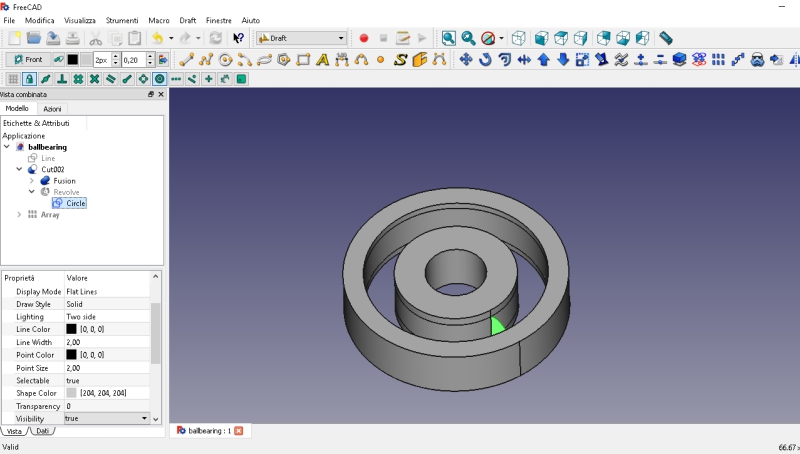The height and width of the screenshot is (454, 800).
Task: Select the Draft Line tool
Action: click(186, 60)
